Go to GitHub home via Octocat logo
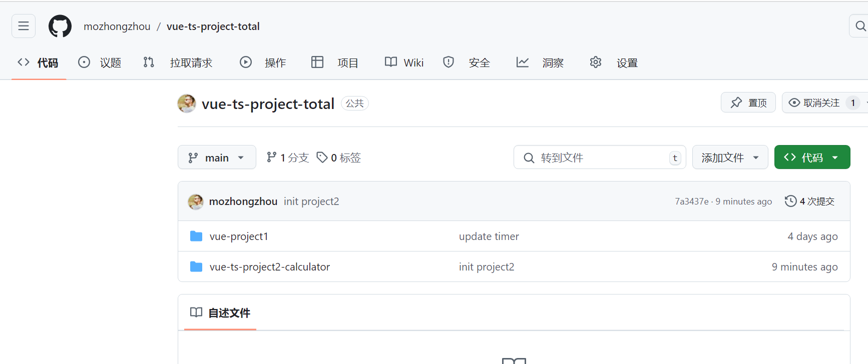 tap(60, 26)
